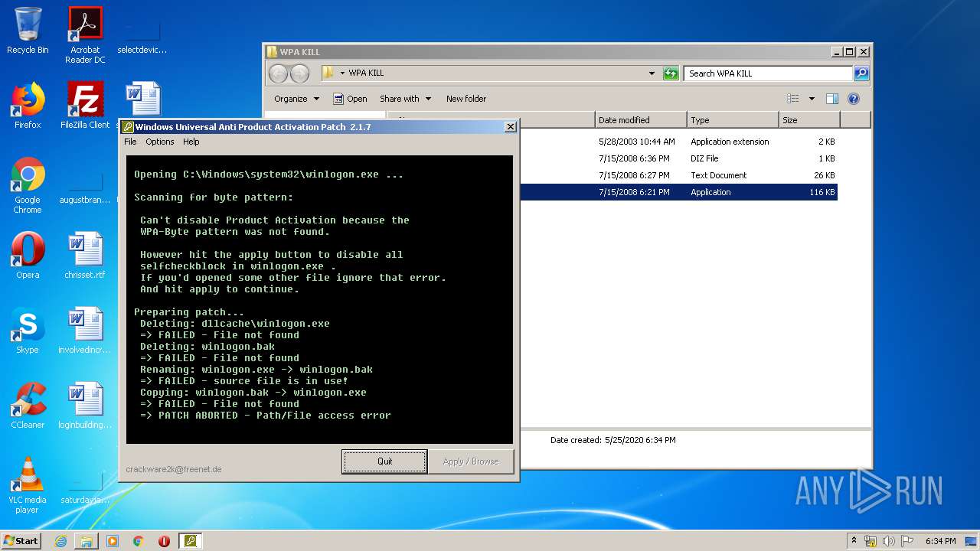This screenshot has height=551, width=980.
Task: Show hidden system tray icons
Action: click(854, 541)
